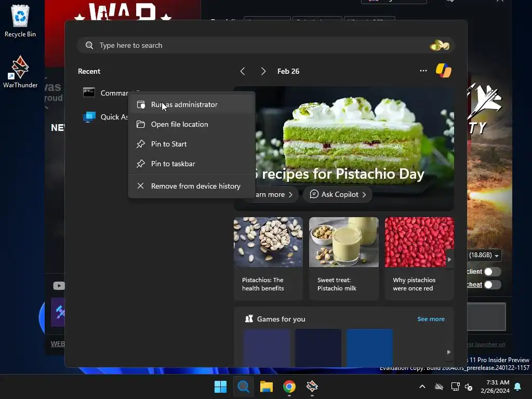Click the OneDrive cloud tray icon
Viewport: 532px width, 399px height.
(439, 387)
